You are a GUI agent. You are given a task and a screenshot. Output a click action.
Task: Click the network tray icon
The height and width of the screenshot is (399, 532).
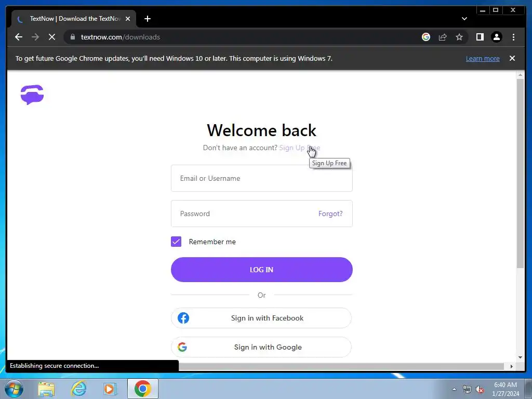click(467, 390)
